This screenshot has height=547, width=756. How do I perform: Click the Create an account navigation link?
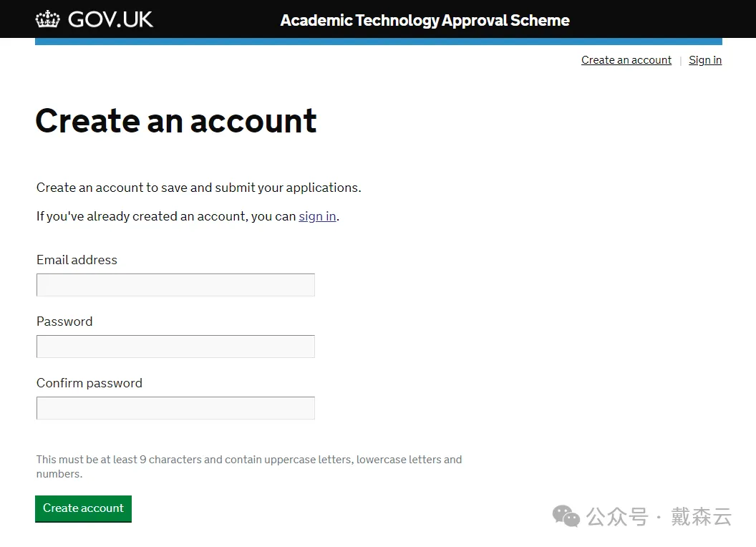626,60
